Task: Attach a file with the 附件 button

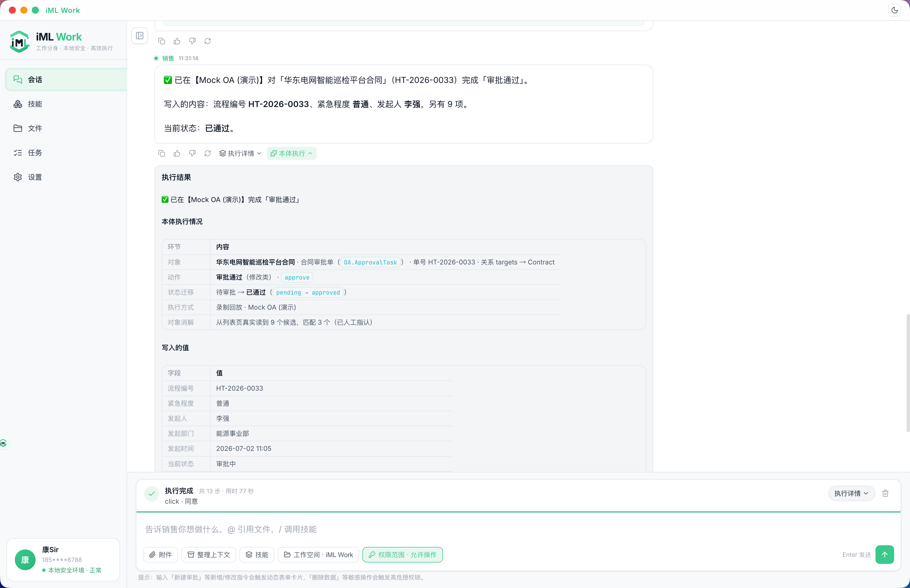Action: 161,554
